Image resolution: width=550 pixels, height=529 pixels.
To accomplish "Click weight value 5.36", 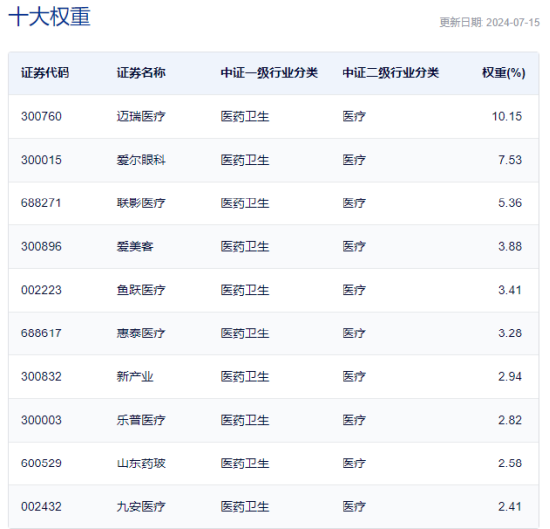I will (510, 203).
